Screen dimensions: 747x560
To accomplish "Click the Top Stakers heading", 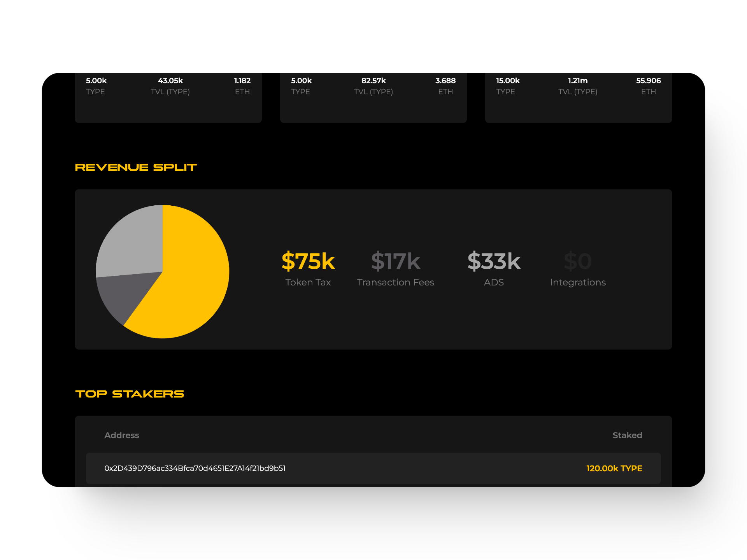I will pos(130,394).
